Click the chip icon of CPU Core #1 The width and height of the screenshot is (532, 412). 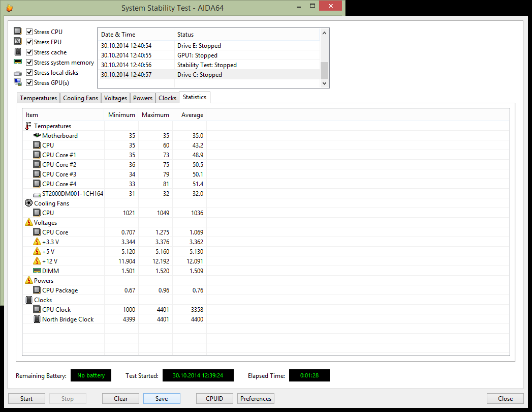click(x=37, y=155)
